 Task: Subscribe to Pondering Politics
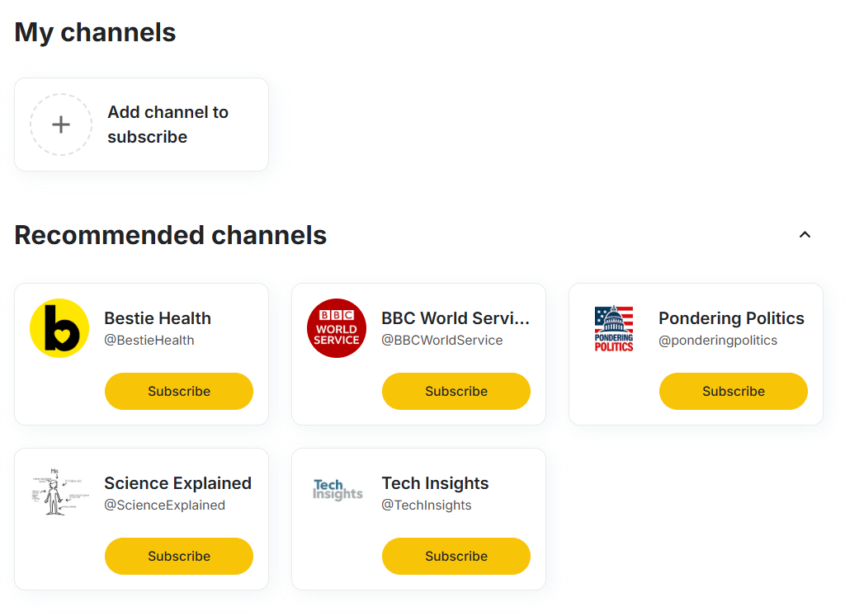[733, 391]
